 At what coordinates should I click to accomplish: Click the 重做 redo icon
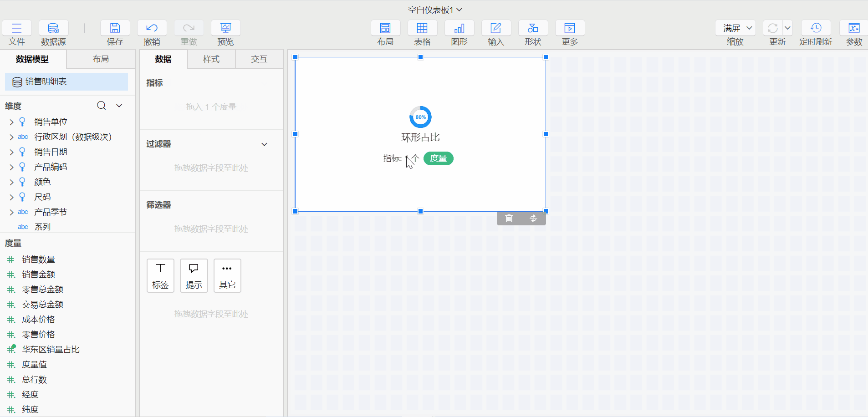(189, 28)
